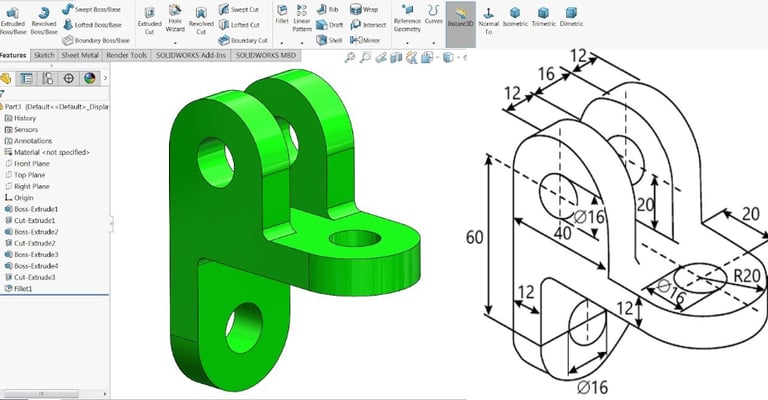Select the Revolved Boss/Base tool

[x=44, y=20]
